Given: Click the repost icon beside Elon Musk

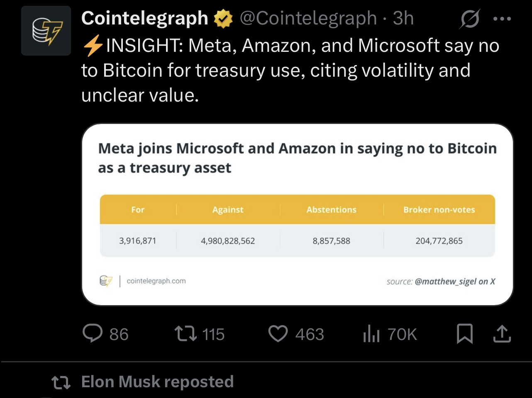Looking at the screenshot, I should click(61, 382).
